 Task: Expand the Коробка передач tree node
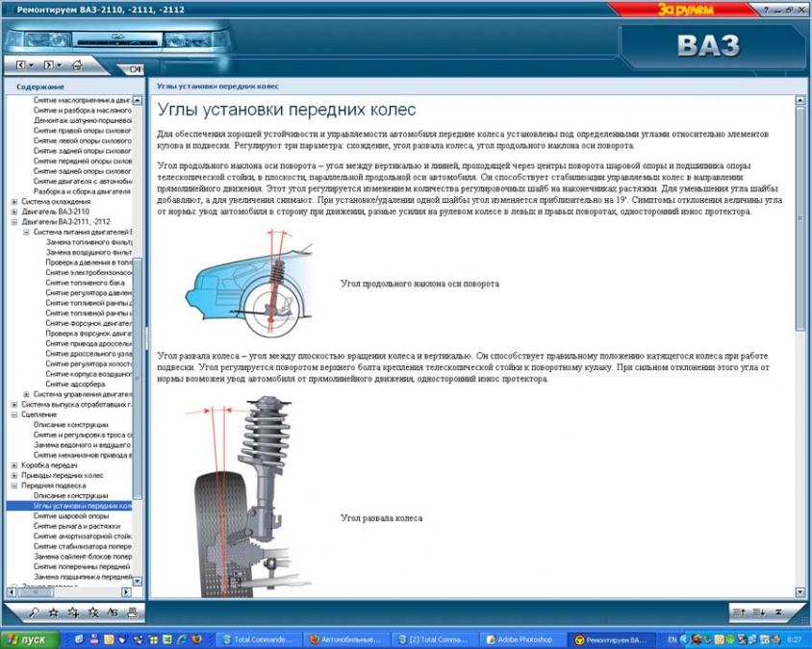pos(14,465)
